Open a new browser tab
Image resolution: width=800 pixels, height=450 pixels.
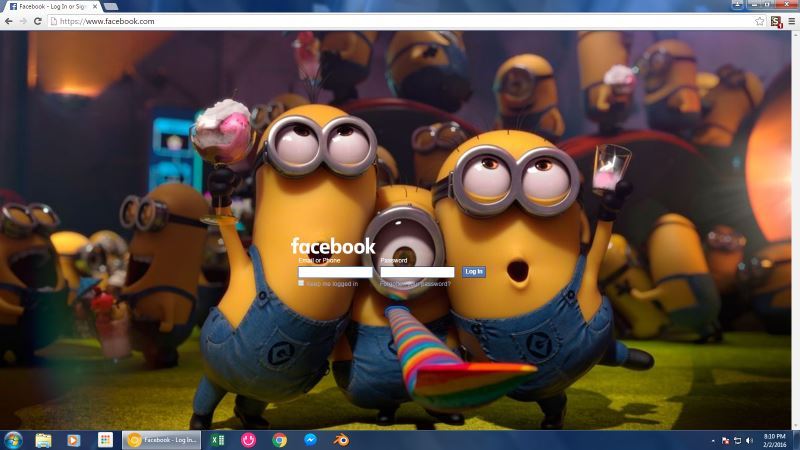pyautogui.click(x=111, y=7)
